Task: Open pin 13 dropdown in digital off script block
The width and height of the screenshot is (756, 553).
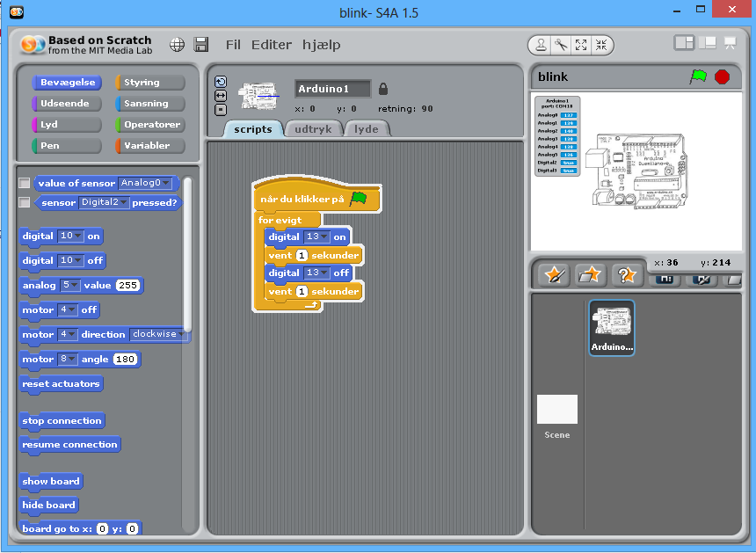Action: 316,273
